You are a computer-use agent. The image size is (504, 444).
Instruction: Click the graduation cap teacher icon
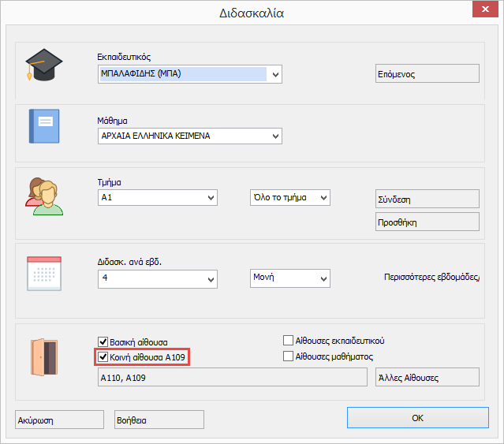pos(44,64)
